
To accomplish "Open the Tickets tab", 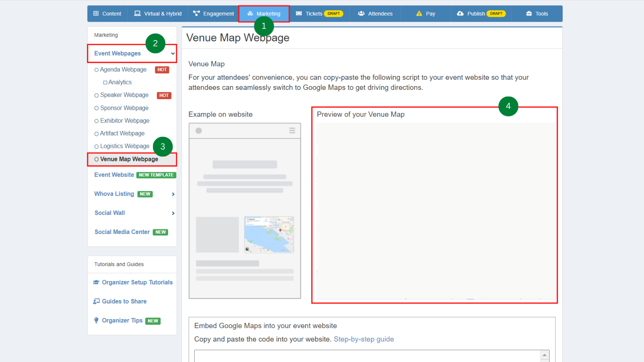I will [319, 14].
